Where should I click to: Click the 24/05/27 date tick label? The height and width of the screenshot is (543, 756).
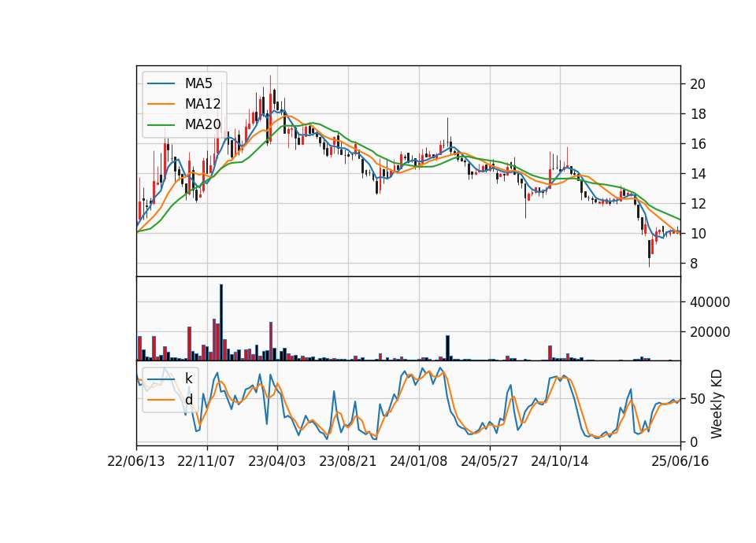coord(489,461)
